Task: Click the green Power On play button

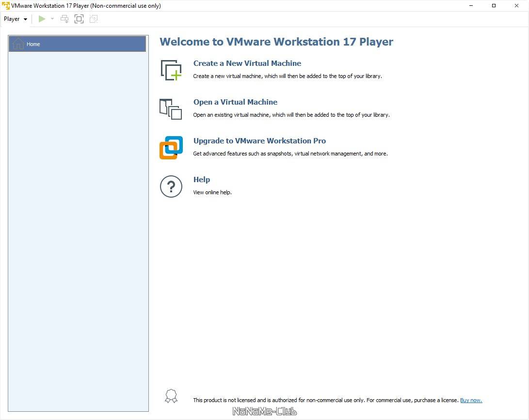Action: (x=42, y=19)
